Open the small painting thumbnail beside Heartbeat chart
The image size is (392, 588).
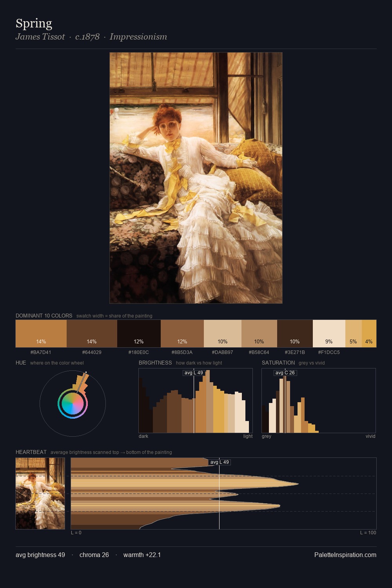point(40,494)
